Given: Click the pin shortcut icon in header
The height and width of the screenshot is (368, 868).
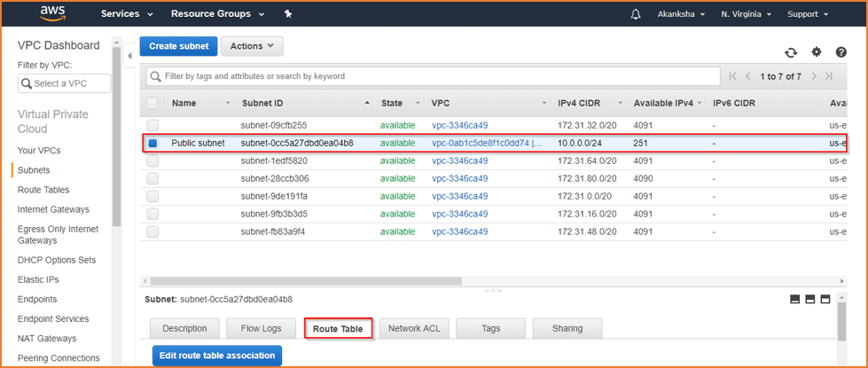Looking at the screenshot, I should click(x=288, y=14).
